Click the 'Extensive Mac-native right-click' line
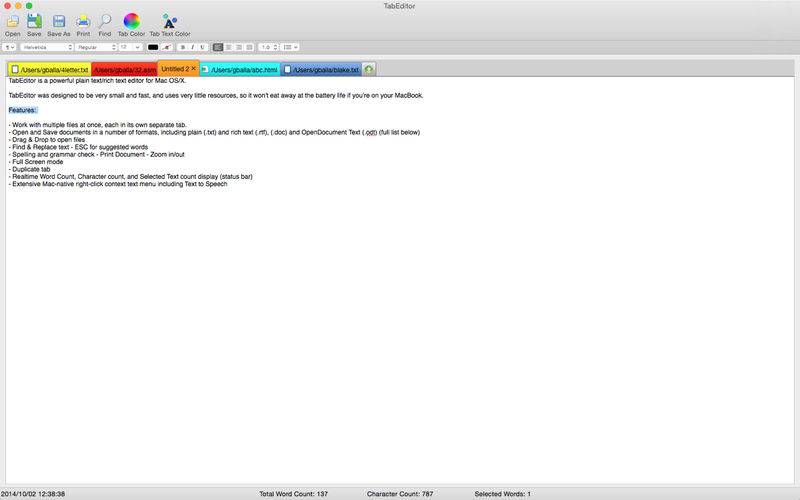This screenshot has width=800, height=500. pyautogui.click(x=118, y=184)
